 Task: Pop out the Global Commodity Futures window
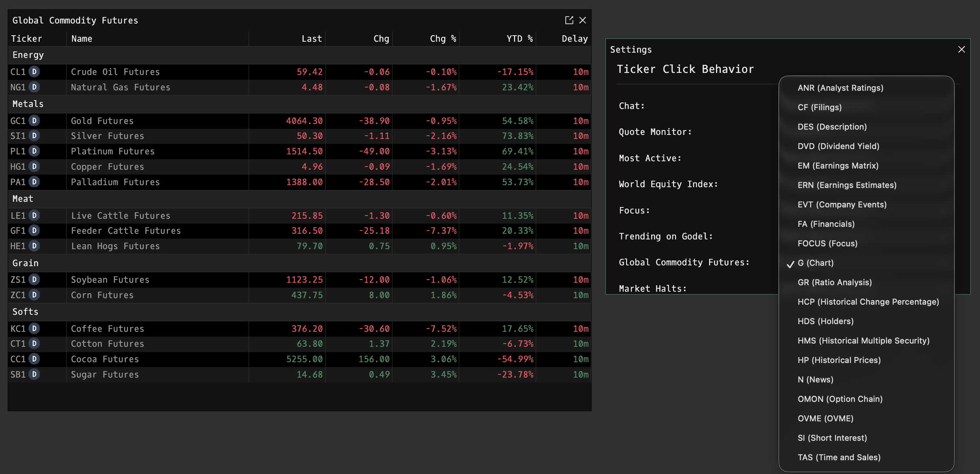(x=569, y=20)
